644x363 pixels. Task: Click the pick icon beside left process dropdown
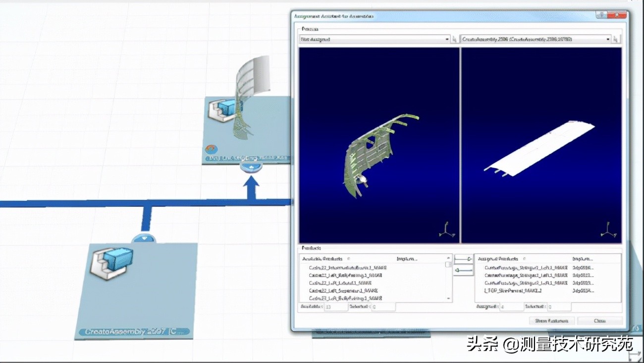[454, 39]
